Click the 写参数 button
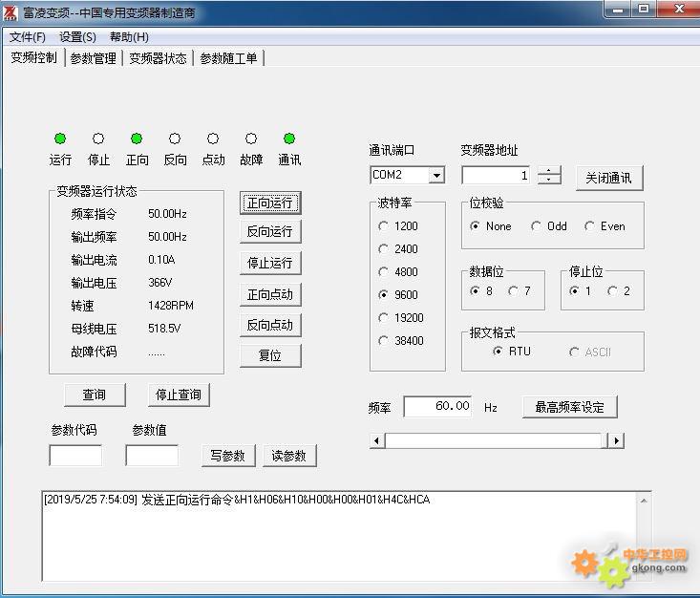This screenshot has width=700, height=598. (x=228, y=456)
